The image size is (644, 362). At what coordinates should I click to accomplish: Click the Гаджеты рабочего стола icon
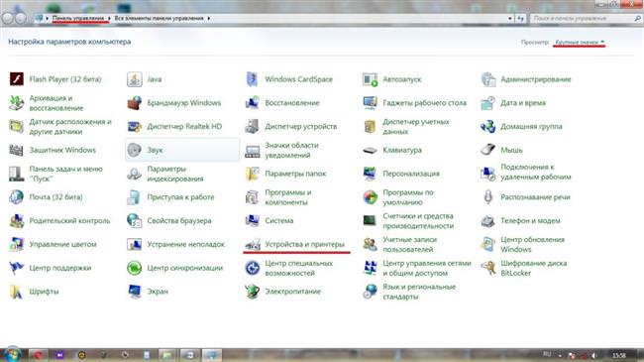pyautogui.click(x=370, y=103)
